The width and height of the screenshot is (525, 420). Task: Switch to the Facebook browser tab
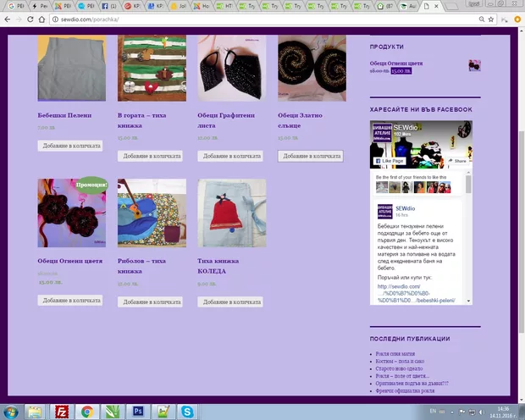point(109,6)
